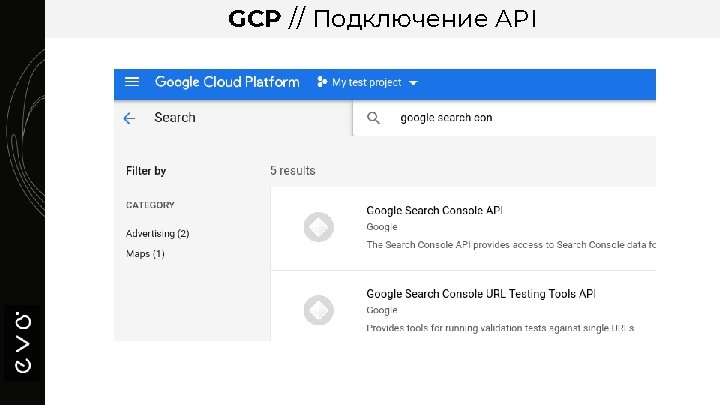Click the '5 results' count text
The width and height of the screenshot is (720, 405).
pos(293,171)
